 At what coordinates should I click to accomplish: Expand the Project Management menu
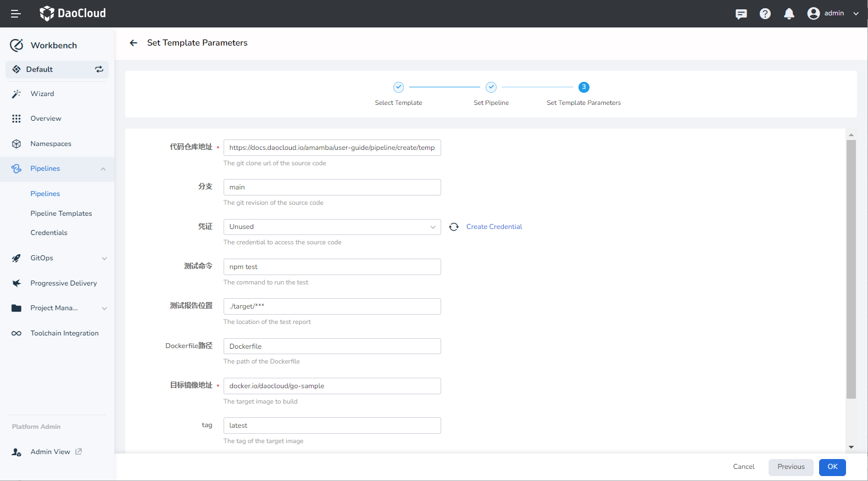point(104,308)
